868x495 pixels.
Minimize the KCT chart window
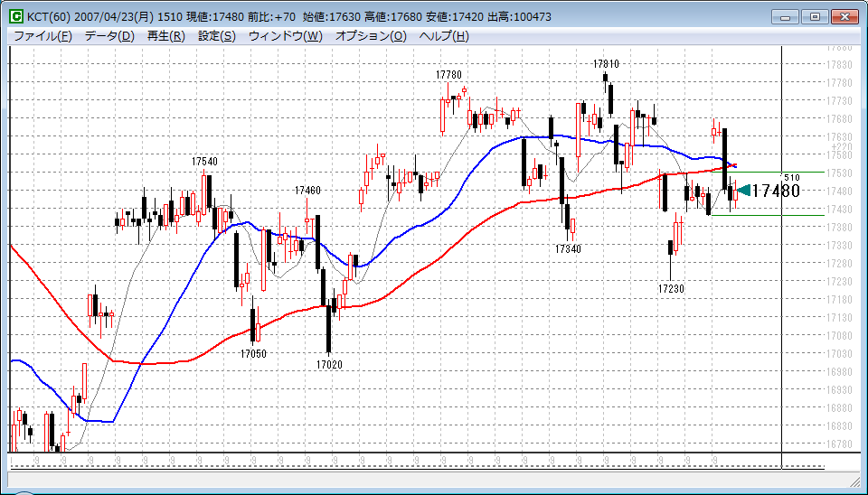click(x=786, y=16)
